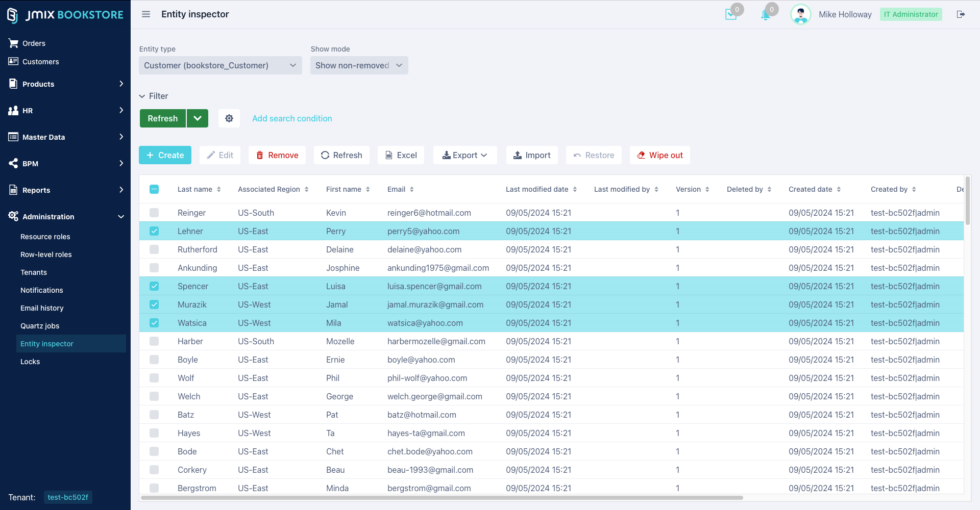Sort by Created by column arrows

click(914, 189)
